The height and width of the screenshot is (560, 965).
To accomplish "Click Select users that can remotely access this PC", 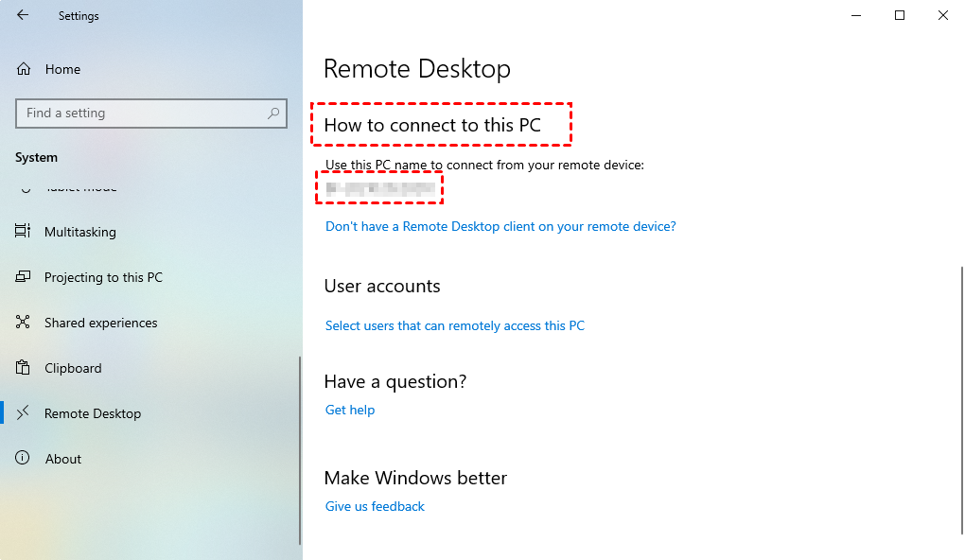I will 455,324.
